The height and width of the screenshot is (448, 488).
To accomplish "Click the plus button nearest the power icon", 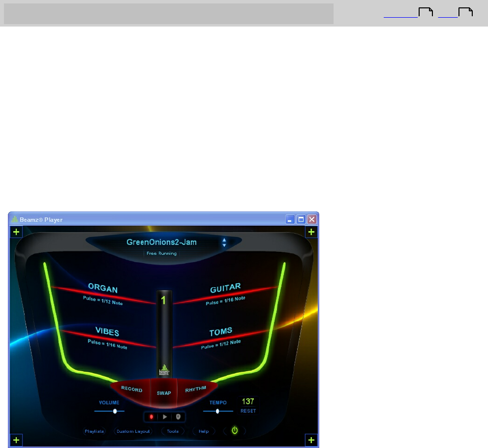I will pos(311,440).
